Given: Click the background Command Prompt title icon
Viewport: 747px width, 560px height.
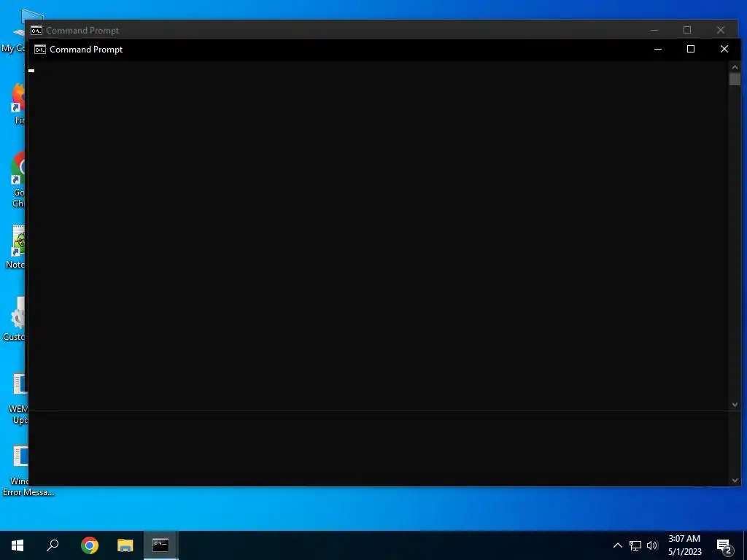Looking at the screenshot, I should point(36,31).
